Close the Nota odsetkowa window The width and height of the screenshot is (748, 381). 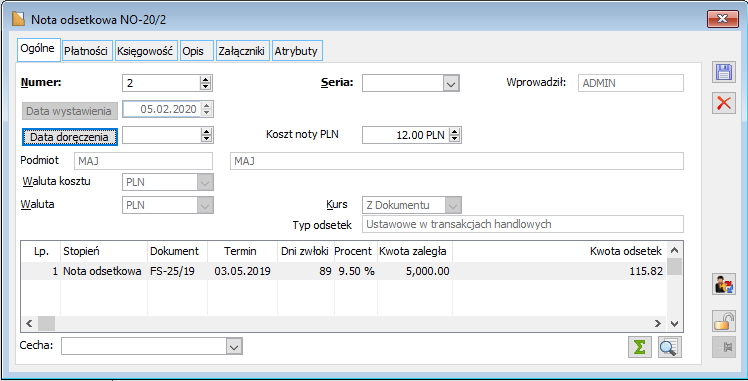(x=722, y=19)
